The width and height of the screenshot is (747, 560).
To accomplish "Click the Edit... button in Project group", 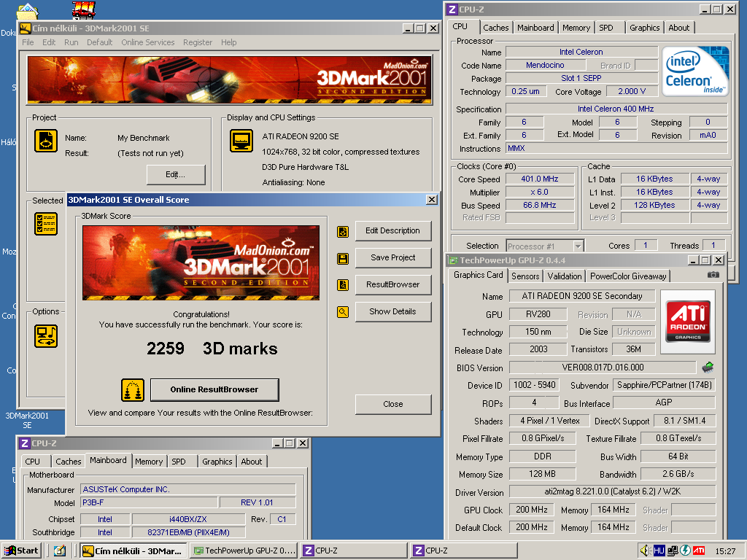I will [x=176, y=175].
